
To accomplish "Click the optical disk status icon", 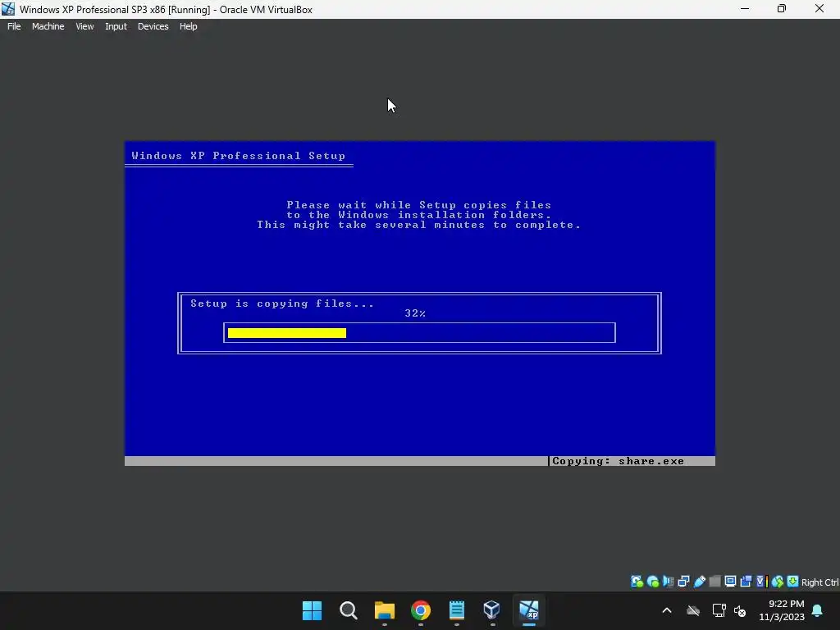I will (x=652, y=582).
